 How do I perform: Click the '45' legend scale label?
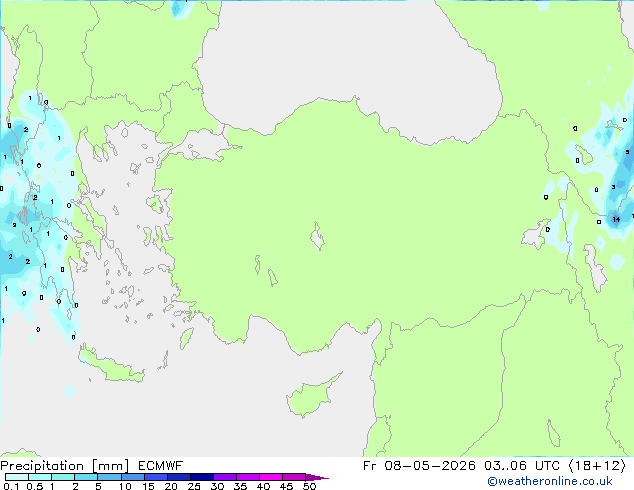click(x=286, y=486)
